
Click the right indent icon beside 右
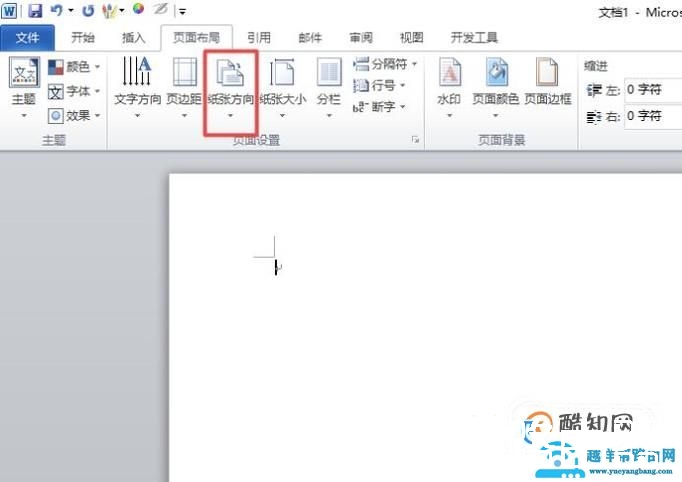(x=594, y=117)
